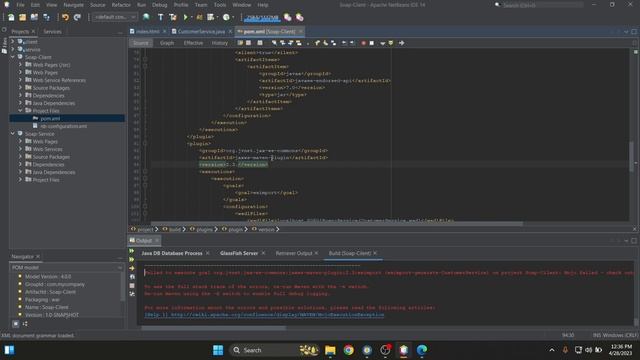The width and height of the screenshot is (640, 360).
Task: Switch to the index.html editor tab
Action: pos(147,31)
